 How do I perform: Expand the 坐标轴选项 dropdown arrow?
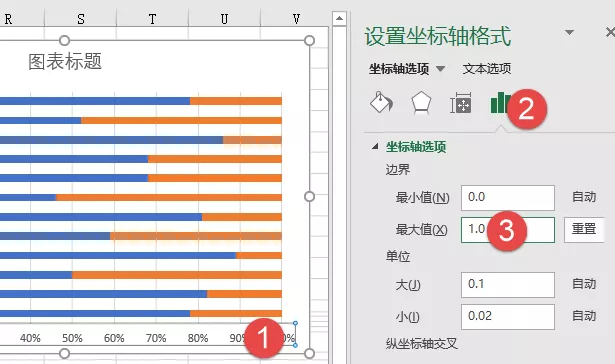[440, 69]
